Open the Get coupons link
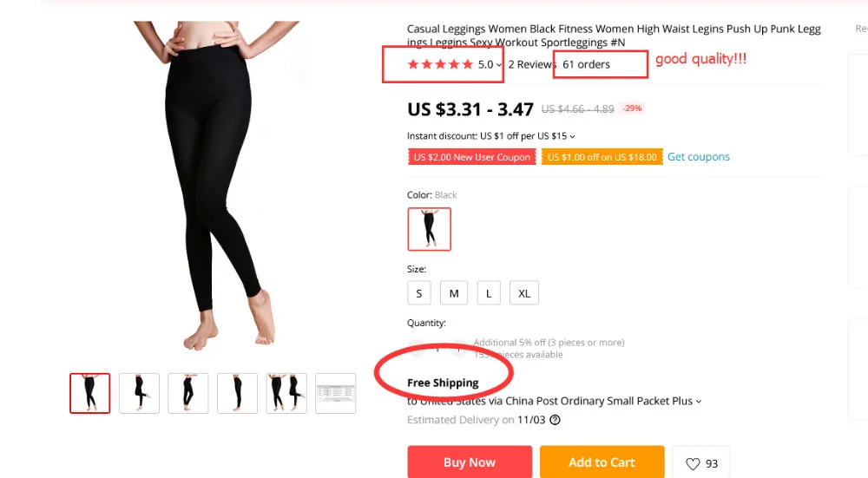The width and height of the screenshot is (868, 478). click(698, 156)
